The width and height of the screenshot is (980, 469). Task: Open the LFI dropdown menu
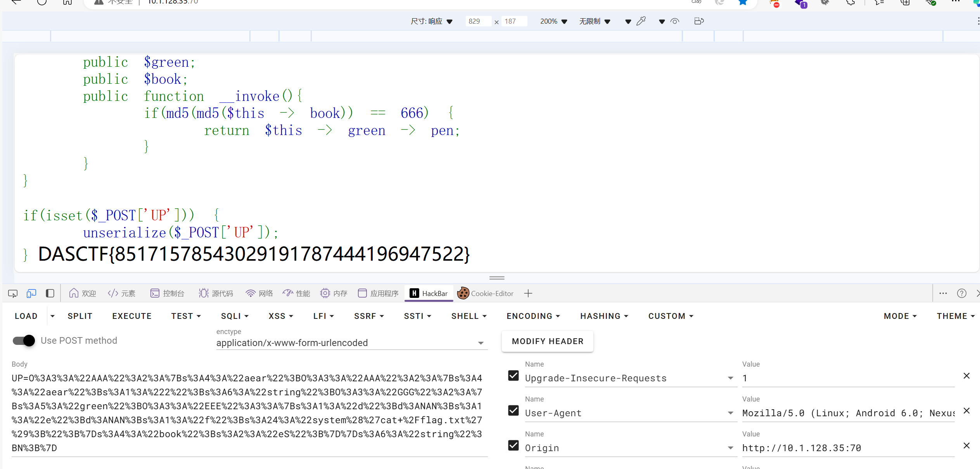324,316
